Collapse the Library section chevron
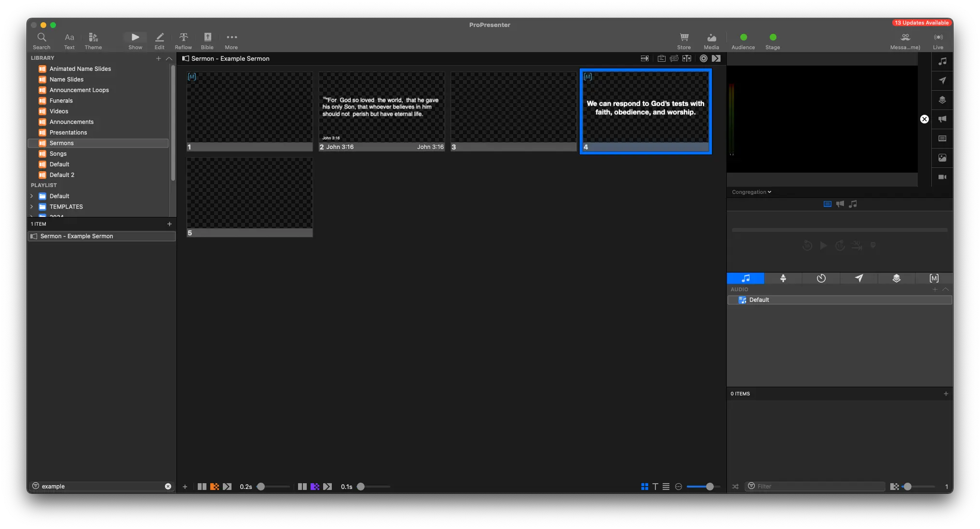Screen dimensions: 980x529 tap(169, 58)
